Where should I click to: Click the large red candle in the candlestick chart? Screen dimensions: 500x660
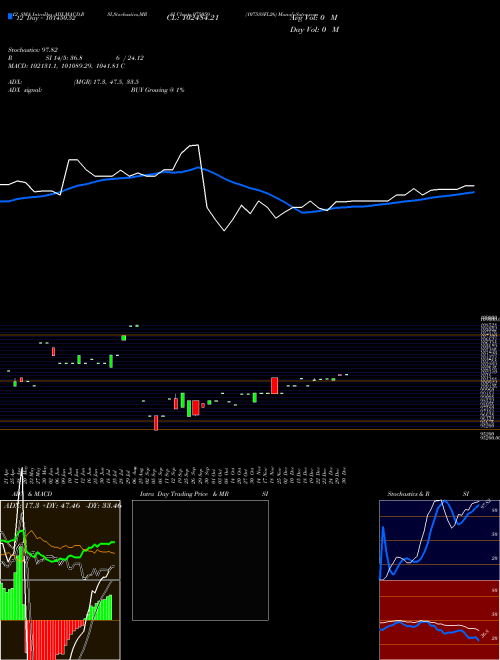click(274, 386)
